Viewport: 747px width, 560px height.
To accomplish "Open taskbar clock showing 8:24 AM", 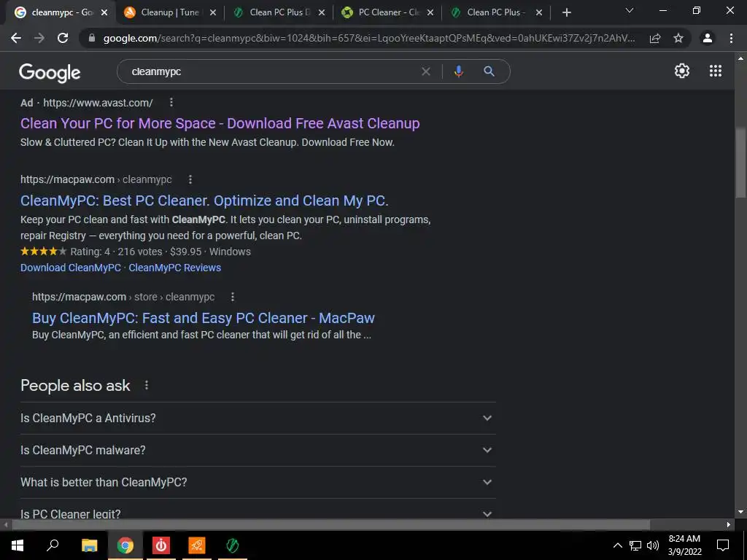I will tap(684, 545).
